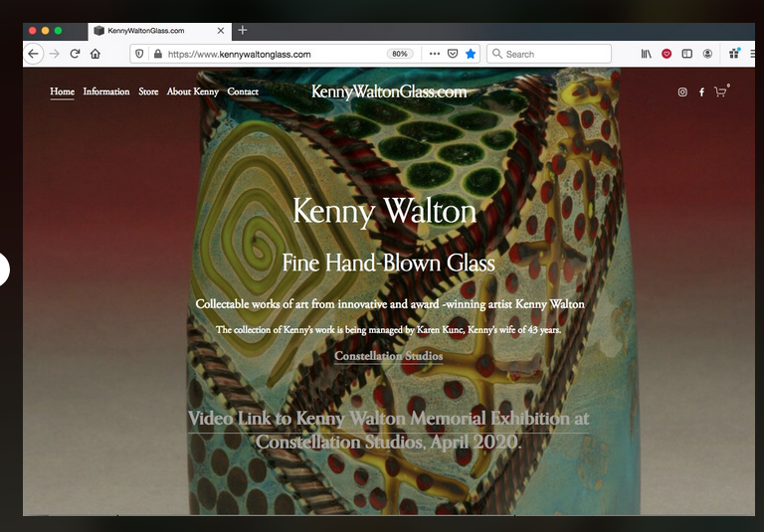Go to the Store page
The image size is (764, 532).
[x=148, y=91]
